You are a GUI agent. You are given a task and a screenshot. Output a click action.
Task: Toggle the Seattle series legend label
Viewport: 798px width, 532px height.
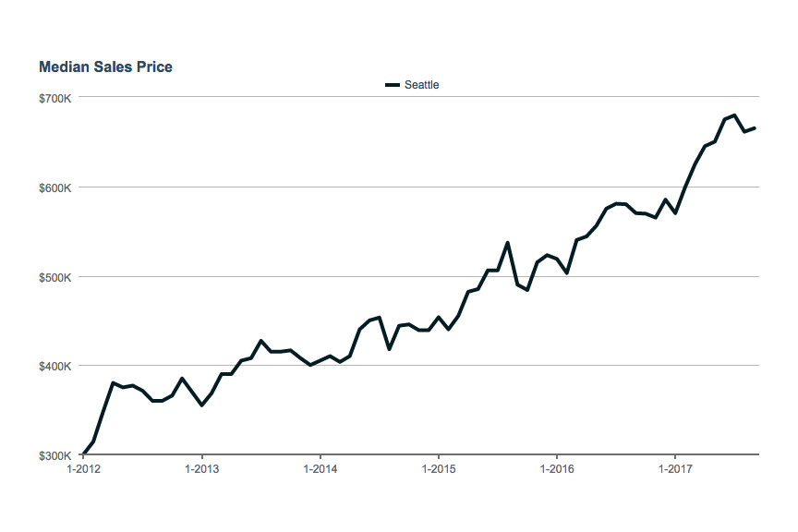421,85
